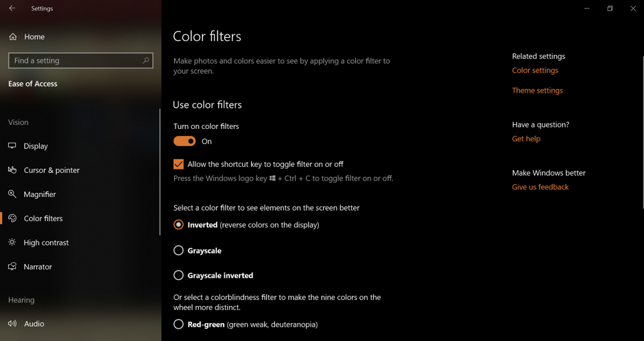Open the Color filters sidebar page

(43, 218)
